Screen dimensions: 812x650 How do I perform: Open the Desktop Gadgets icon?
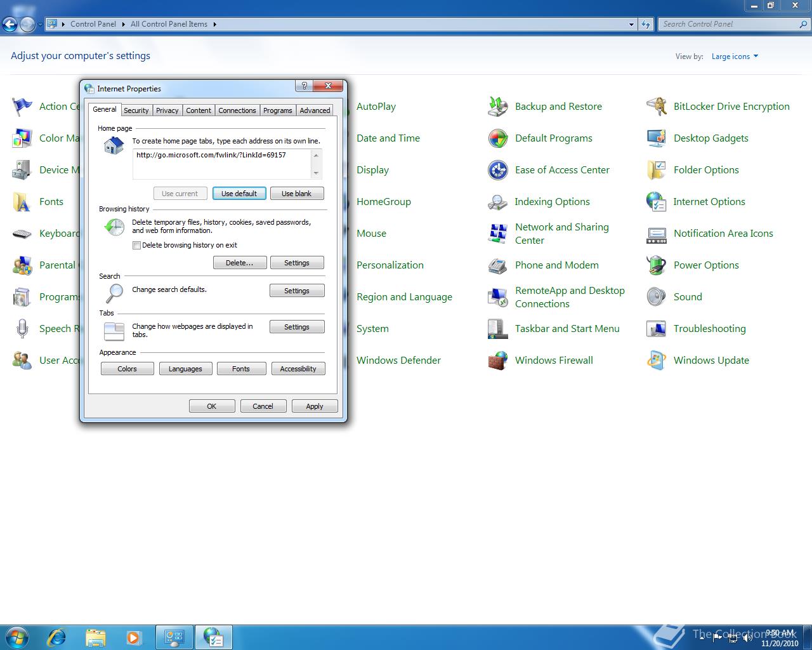657,138
